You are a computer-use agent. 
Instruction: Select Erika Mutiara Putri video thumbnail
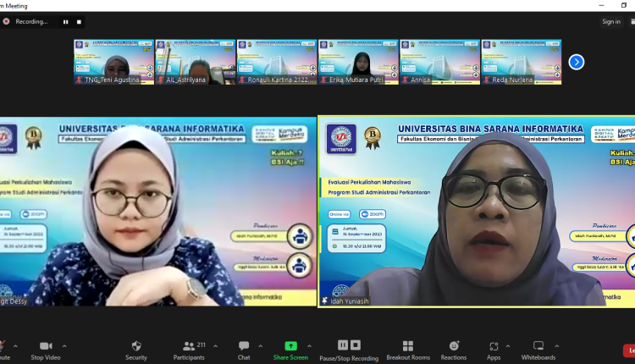tap(358, 62)
